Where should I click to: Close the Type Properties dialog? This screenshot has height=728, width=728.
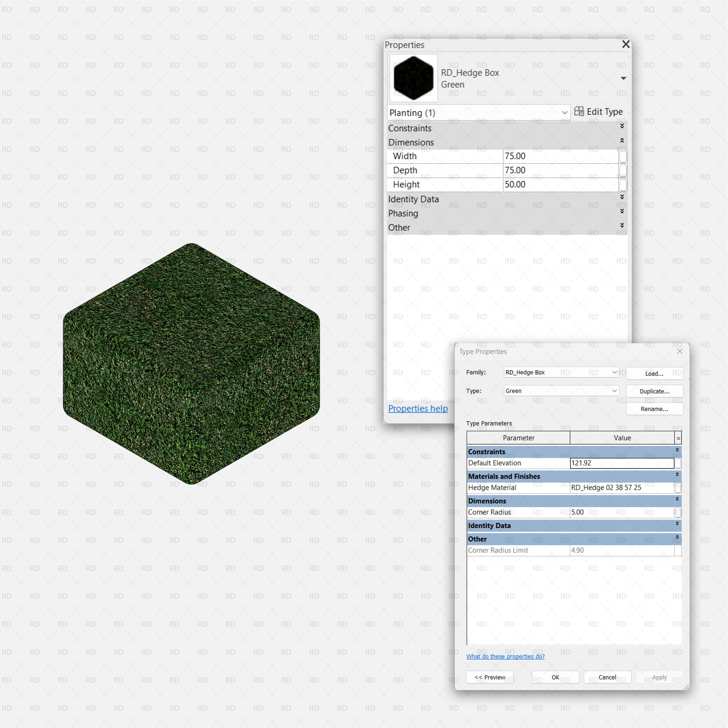click(679, 351)
